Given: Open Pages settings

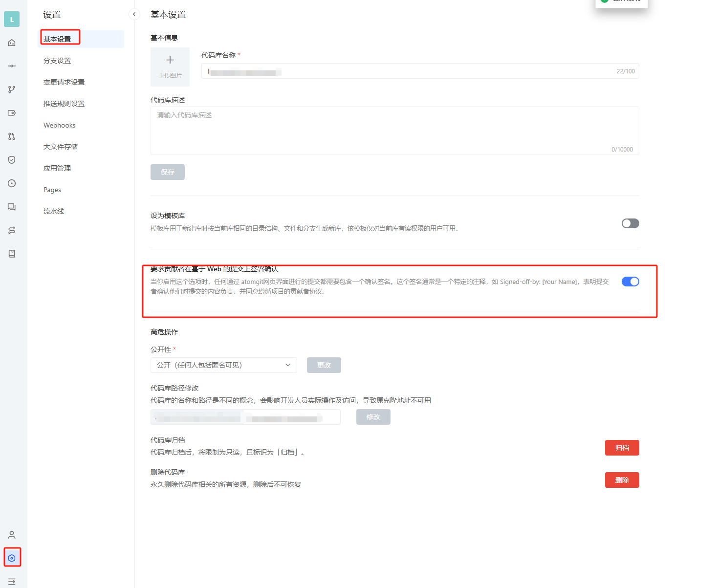Looking at the screenshot, I should (81, 190).
